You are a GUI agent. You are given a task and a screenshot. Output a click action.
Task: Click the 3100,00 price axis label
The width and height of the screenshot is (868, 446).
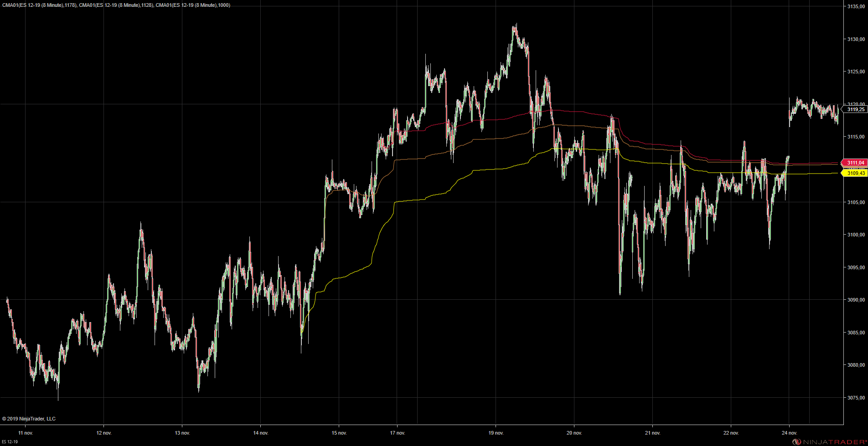coord(856,235)
